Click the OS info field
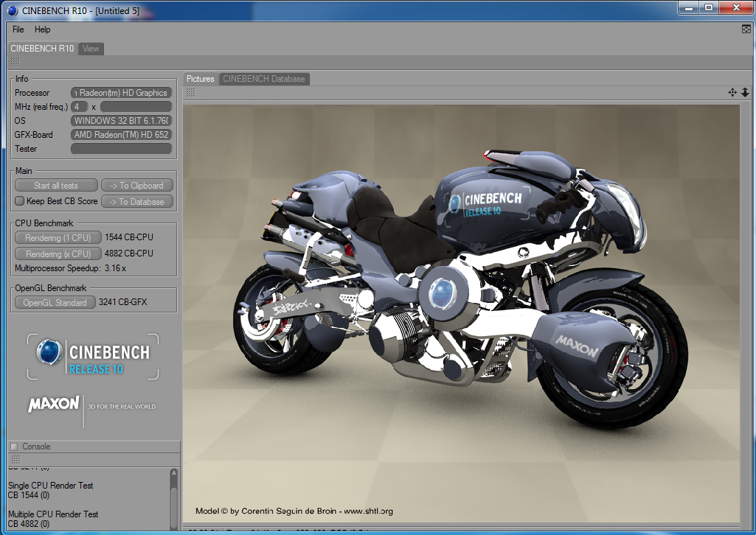 coord(121,121)
